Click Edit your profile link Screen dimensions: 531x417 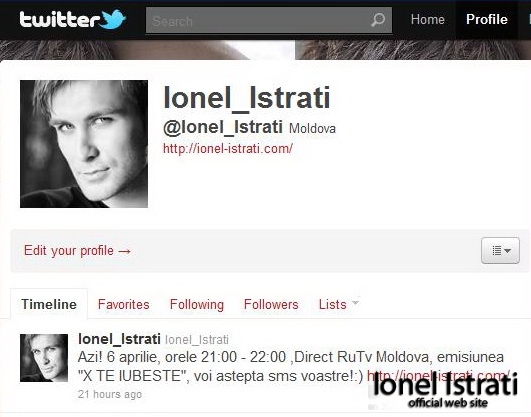tap(78, 251)
